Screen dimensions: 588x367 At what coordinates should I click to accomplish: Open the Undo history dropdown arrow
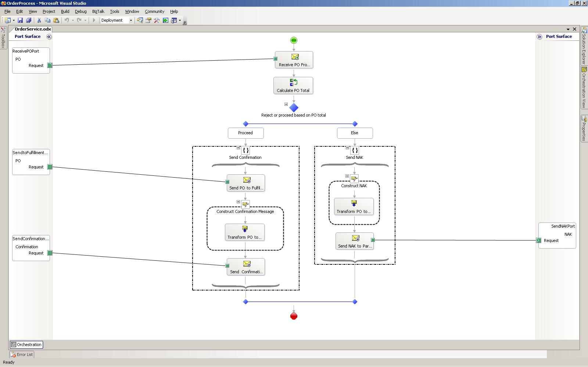tap(73, 20)
